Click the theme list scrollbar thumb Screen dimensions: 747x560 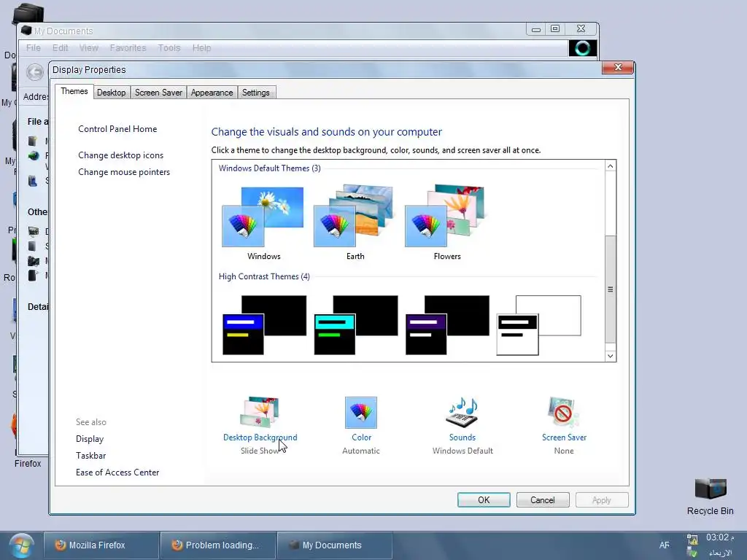coord(611,289)
